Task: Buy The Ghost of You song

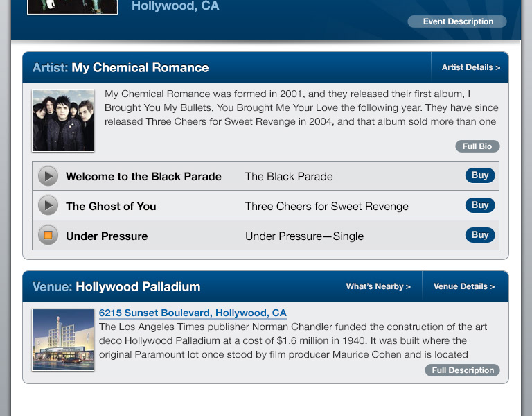Action: pos(480,205)
